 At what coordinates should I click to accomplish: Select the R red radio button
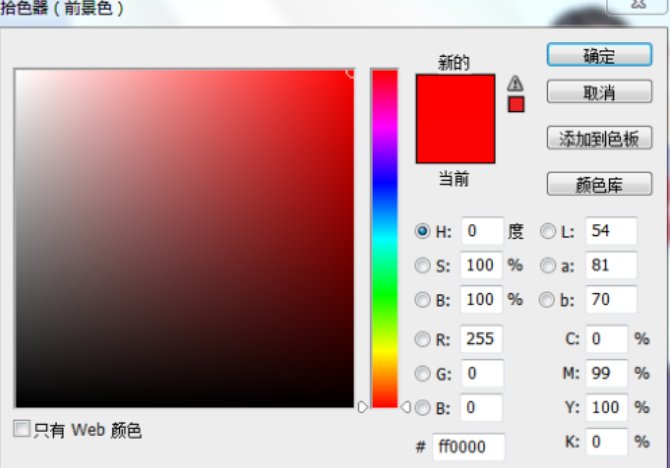tap(422, 339)
